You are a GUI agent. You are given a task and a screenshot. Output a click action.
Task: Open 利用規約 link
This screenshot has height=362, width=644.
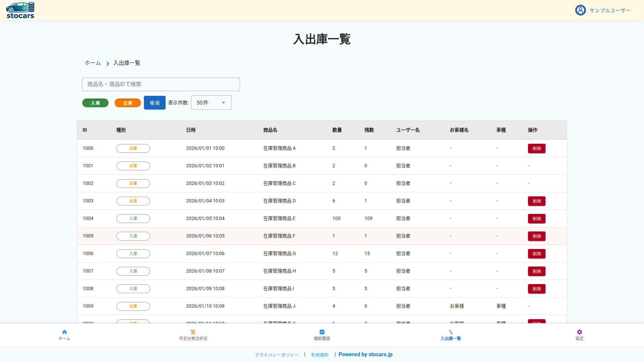coord(320,355)
